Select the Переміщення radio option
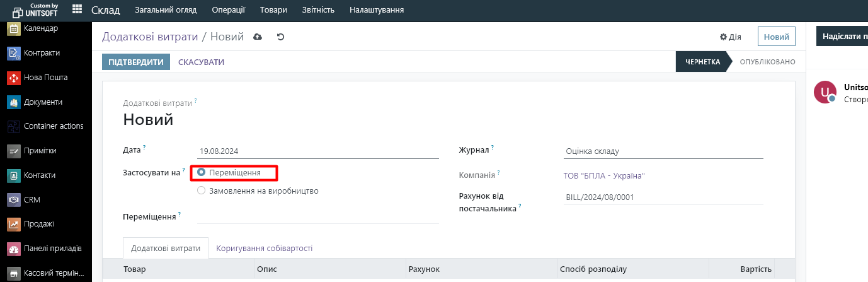 pos(202,172)
